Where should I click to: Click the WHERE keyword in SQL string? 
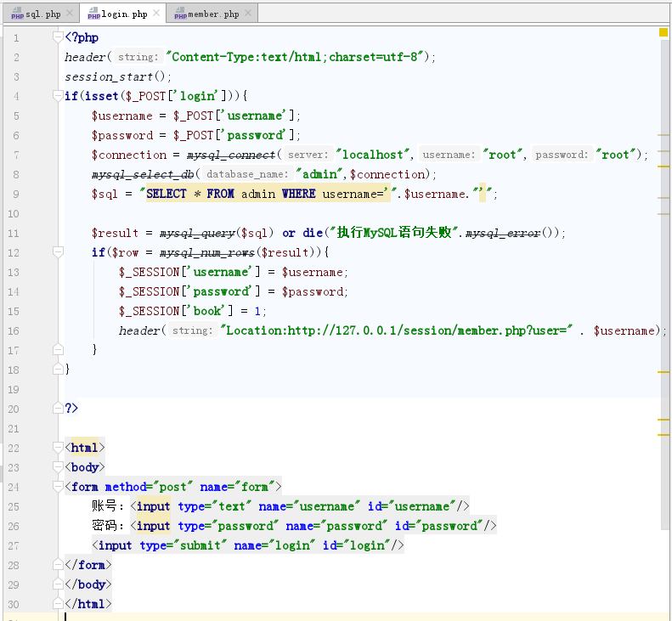[299, 194]
